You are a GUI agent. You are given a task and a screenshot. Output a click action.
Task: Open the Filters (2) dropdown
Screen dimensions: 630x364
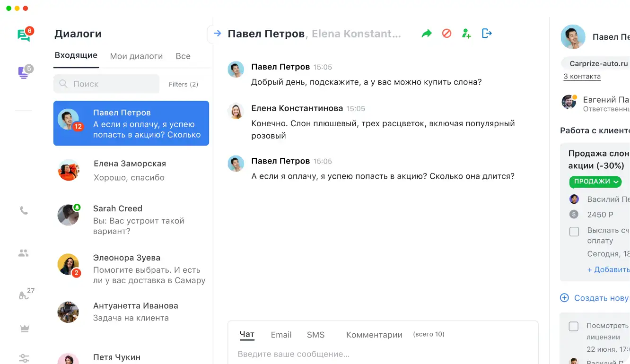coord(184,84)
